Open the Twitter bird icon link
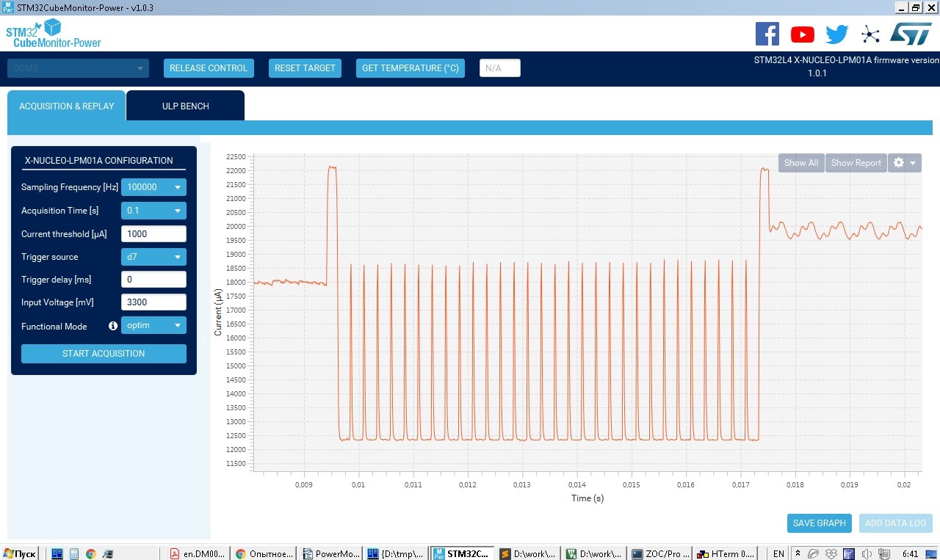 837,34
